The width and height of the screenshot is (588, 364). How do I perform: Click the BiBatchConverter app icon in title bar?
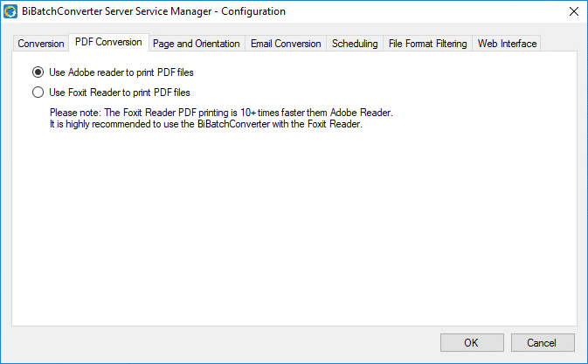tap(12, 11)
